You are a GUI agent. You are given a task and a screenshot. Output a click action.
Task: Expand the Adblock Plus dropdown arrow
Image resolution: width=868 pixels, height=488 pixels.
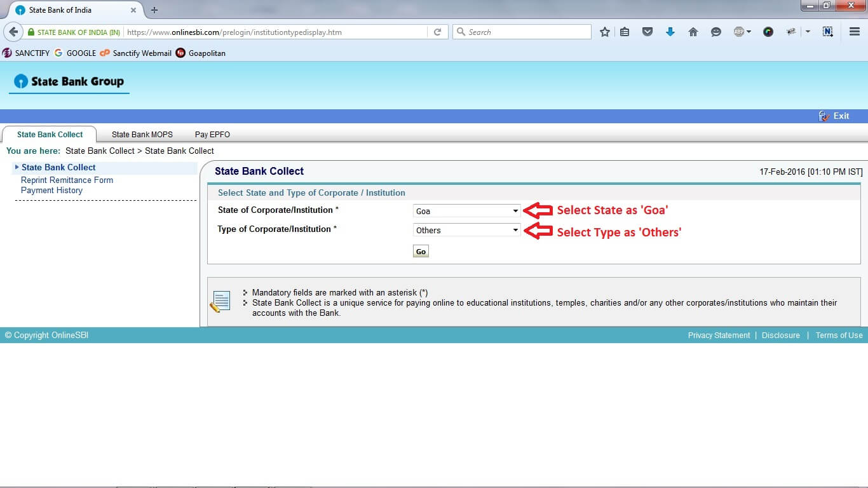(x=749, y=32)
